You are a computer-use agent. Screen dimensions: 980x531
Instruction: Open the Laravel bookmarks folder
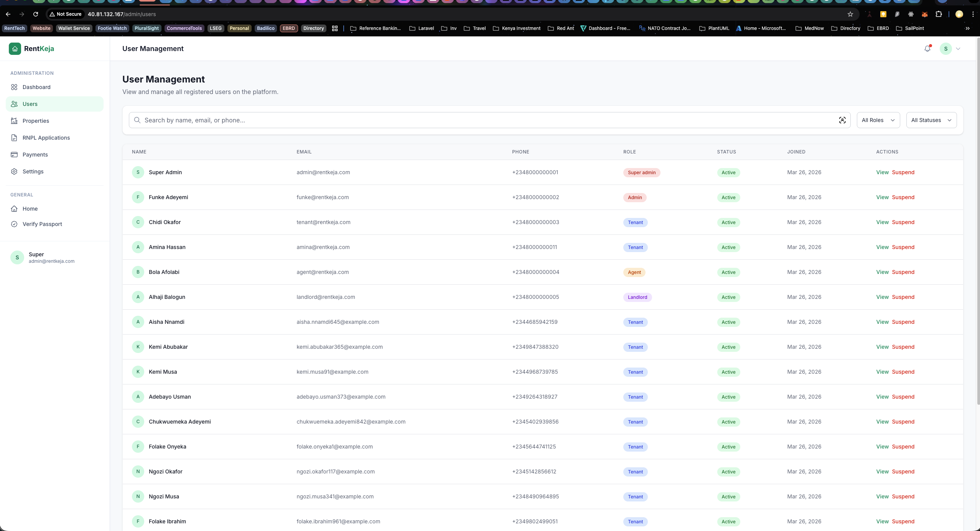pyautogui.click(x=422, y=28)
